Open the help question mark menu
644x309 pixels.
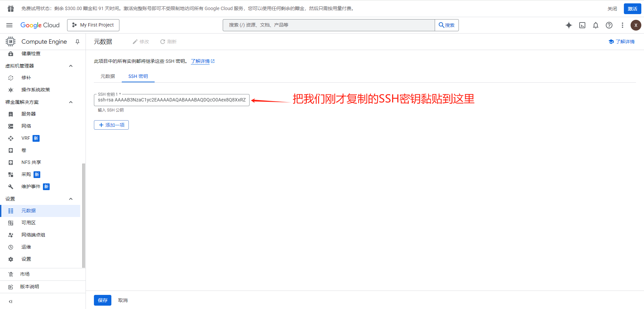tap(609, 25)
